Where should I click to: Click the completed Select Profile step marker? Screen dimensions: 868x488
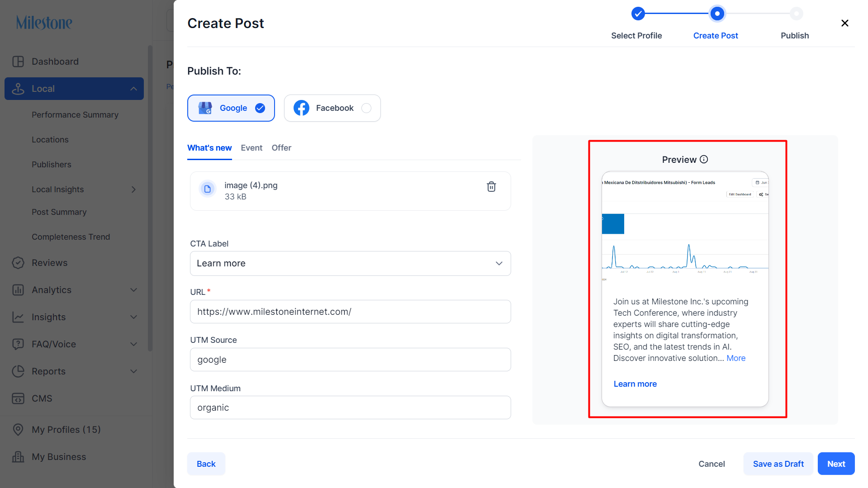638,14
